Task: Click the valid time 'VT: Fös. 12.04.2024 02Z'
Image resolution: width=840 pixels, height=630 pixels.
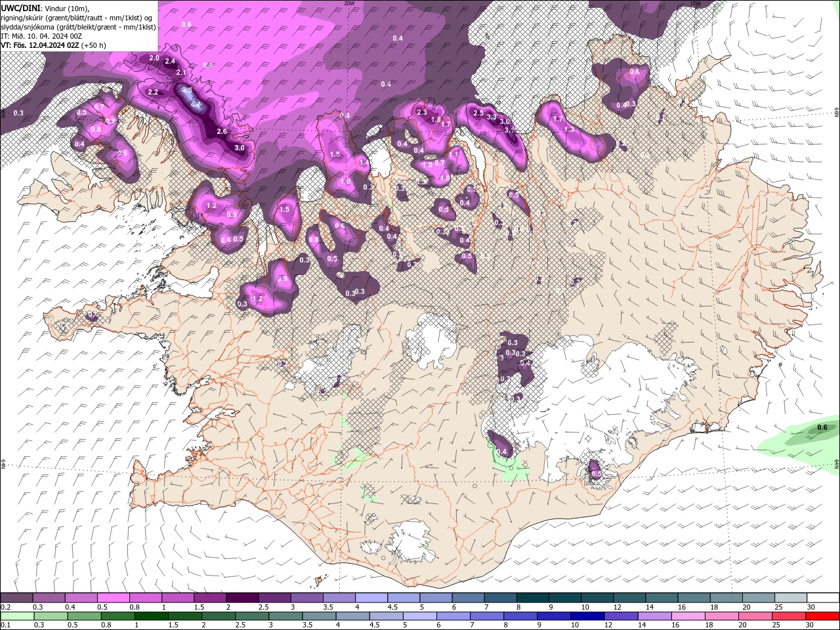Action: 41,45
